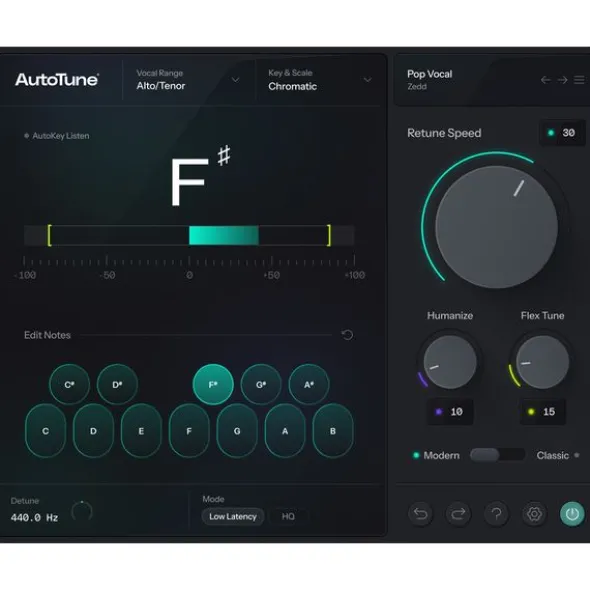Toggle the A# note key

pyautogui.click(x=309, y=384)
